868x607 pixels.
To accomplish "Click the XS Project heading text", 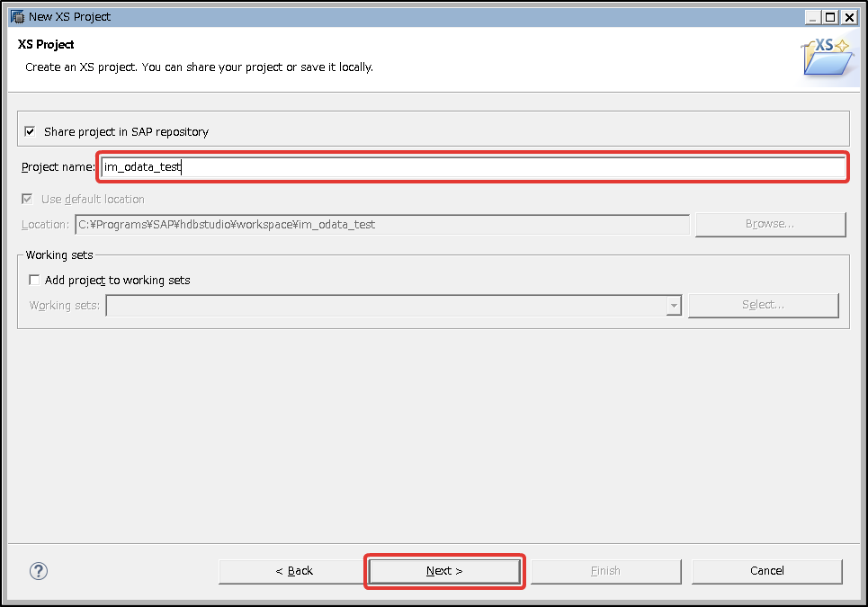I will coord(46,44).
